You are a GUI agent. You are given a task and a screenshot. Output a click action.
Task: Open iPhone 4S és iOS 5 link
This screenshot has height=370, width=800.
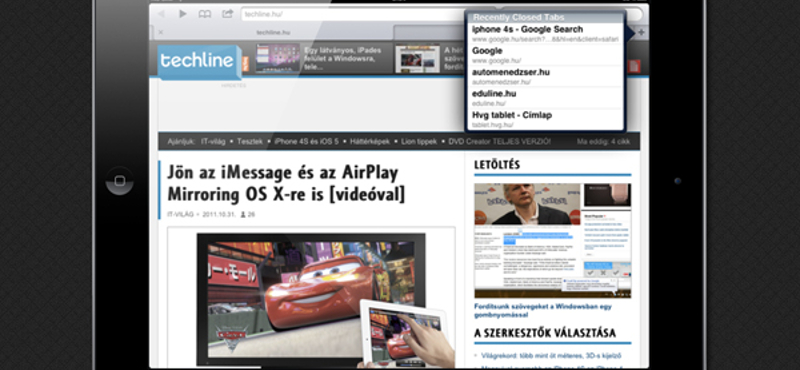pos(306,141)
